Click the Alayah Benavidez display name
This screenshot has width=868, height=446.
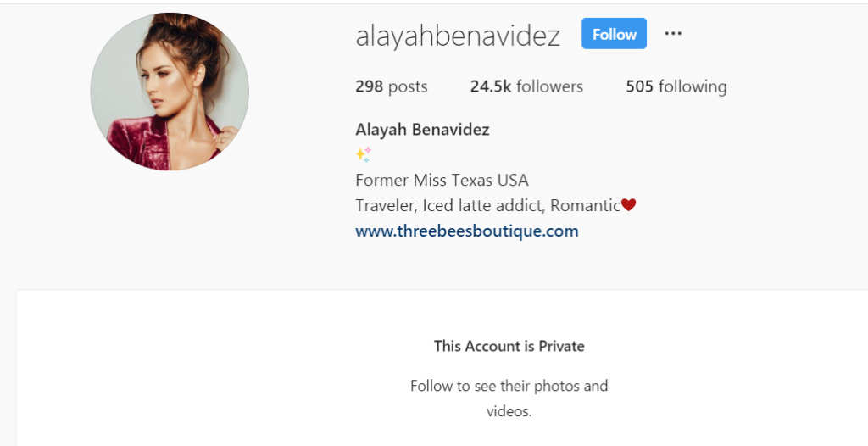point(422,130)
